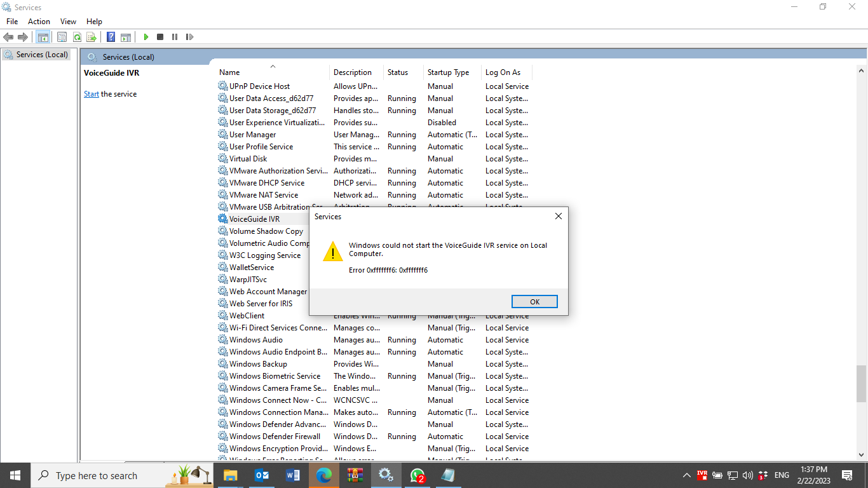Click the red IVR system tray icon
This screenshot has height=488, width=868.
[702, 475]
